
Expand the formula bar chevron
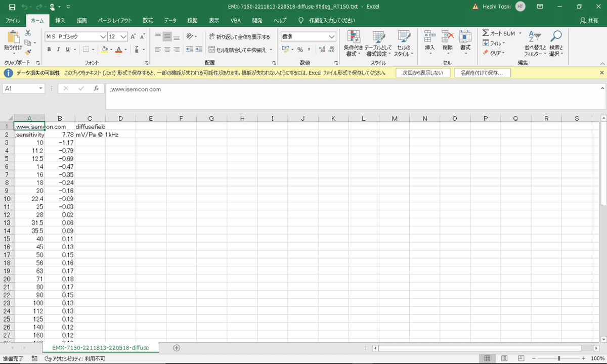[x=601, y=88]
